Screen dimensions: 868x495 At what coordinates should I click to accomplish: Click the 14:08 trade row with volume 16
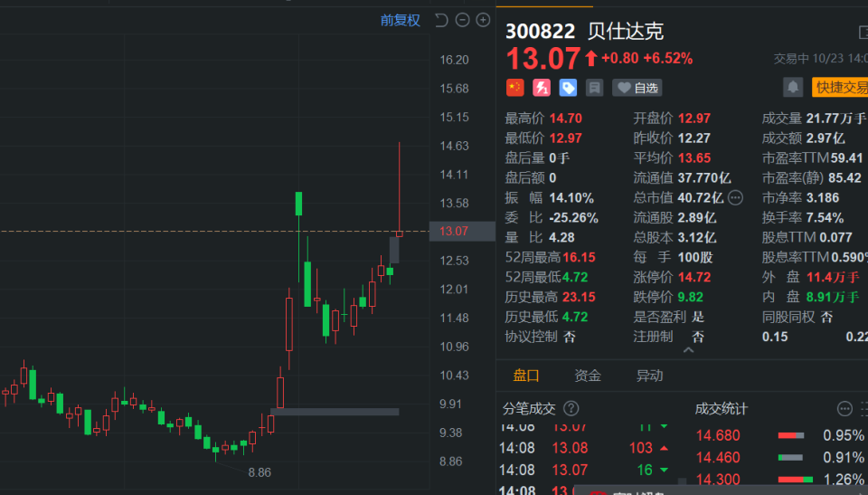tap(585, 470)
